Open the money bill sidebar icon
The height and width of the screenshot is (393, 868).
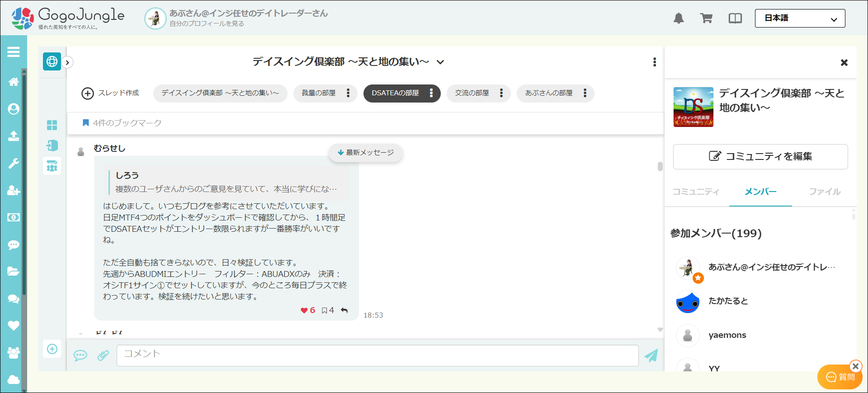(14, 217)
